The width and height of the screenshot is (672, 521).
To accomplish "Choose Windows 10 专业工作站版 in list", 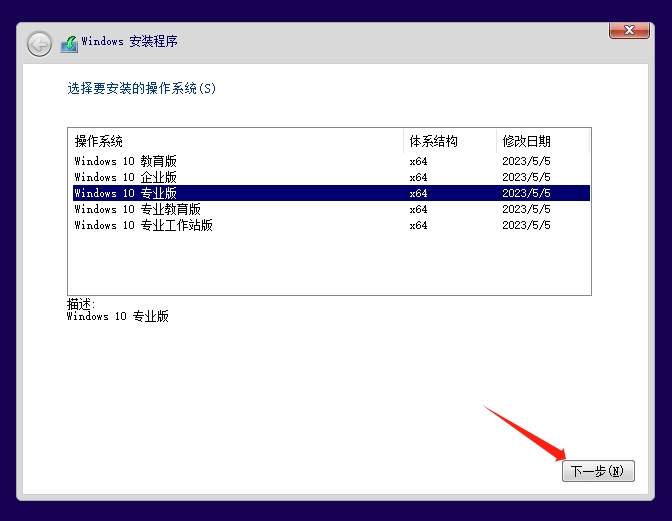I will [331, 225].
